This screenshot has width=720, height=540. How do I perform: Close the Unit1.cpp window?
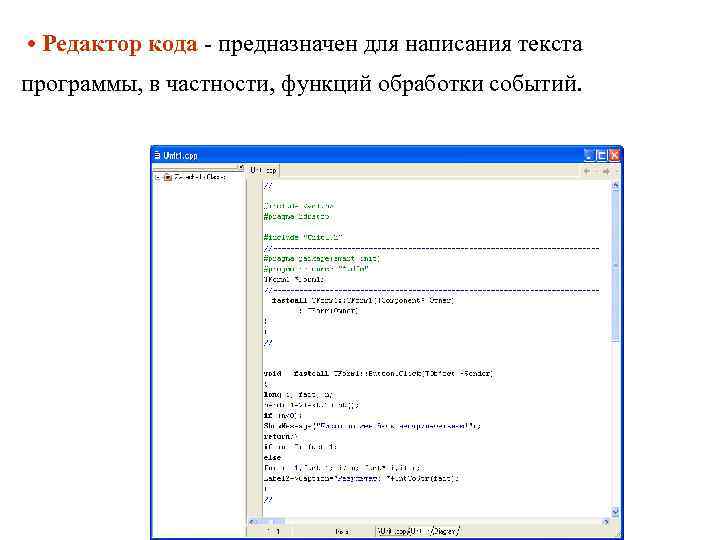[614, 155]
